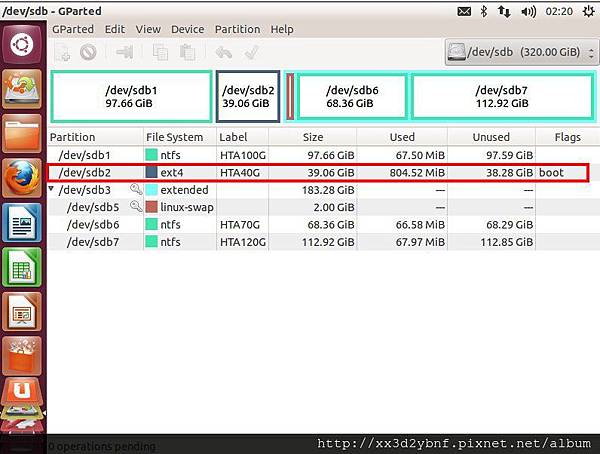Click the Flags column header

tap(567, 137)
